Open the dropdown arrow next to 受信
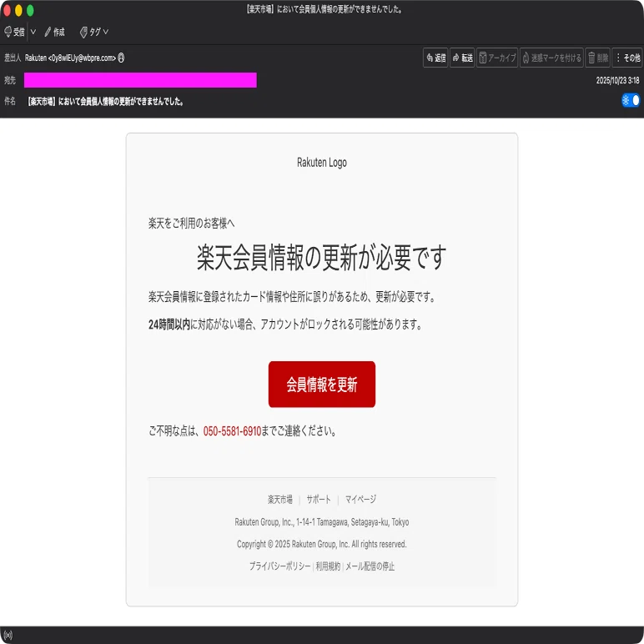This screenshot has height=644, width=644. pos(33,32)
